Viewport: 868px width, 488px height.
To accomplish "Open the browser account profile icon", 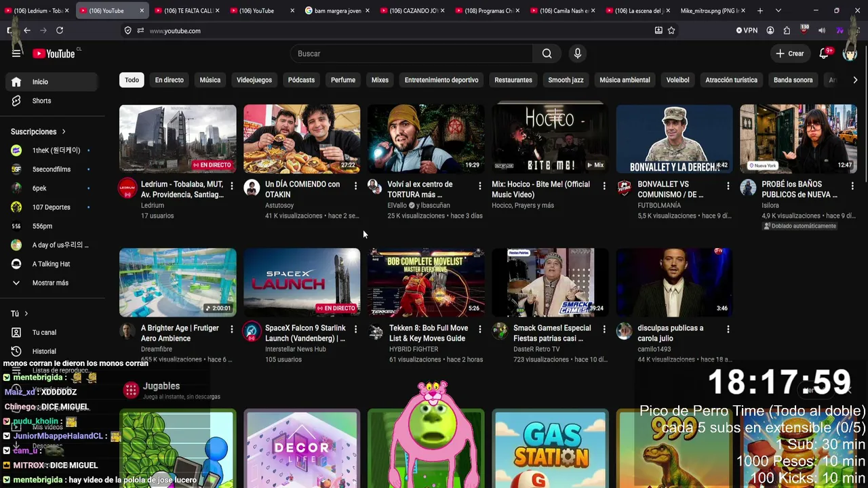I will click(770, 30).
